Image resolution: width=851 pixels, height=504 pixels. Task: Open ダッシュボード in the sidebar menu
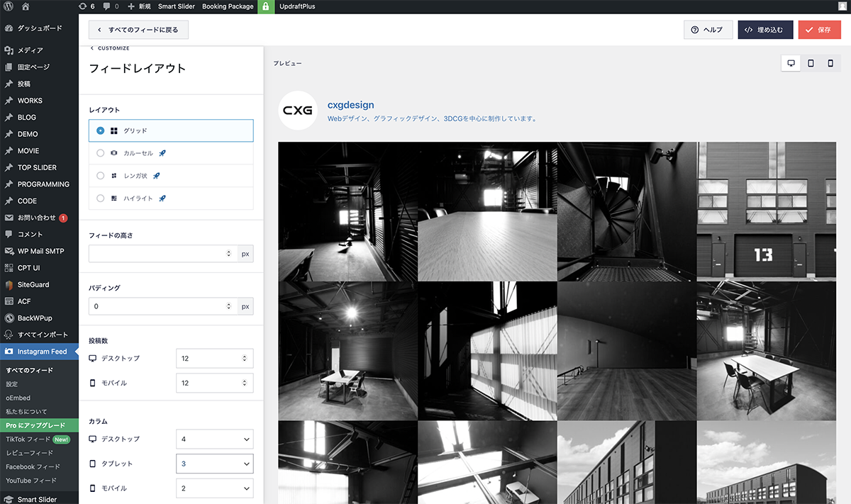[40, 28]
